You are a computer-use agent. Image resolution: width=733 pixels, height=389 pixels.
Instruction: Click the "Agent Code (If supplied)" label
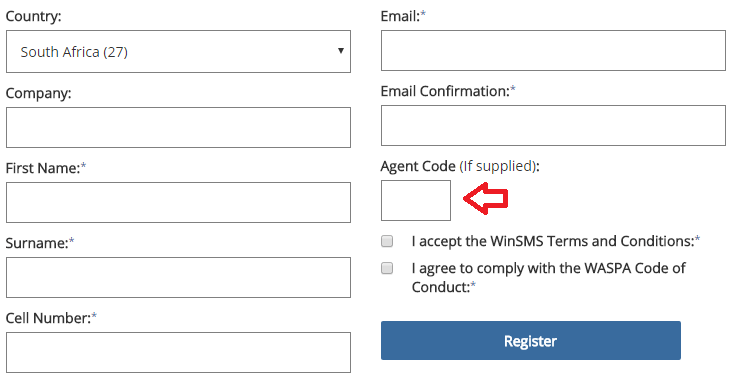pos(460,166)
